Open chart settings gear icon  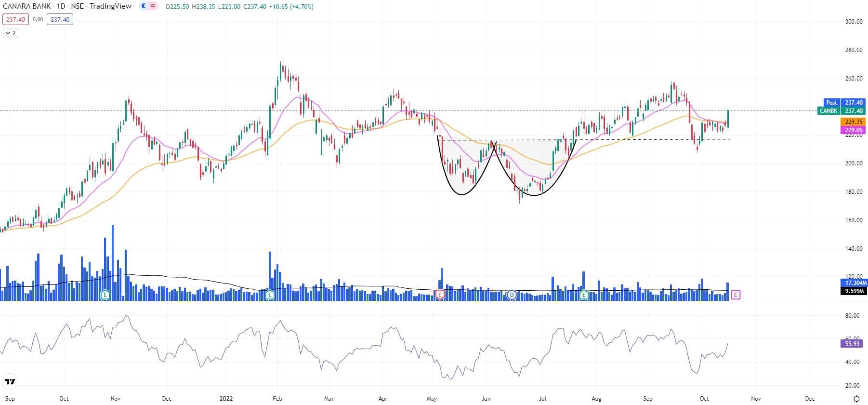pos(856,399)
